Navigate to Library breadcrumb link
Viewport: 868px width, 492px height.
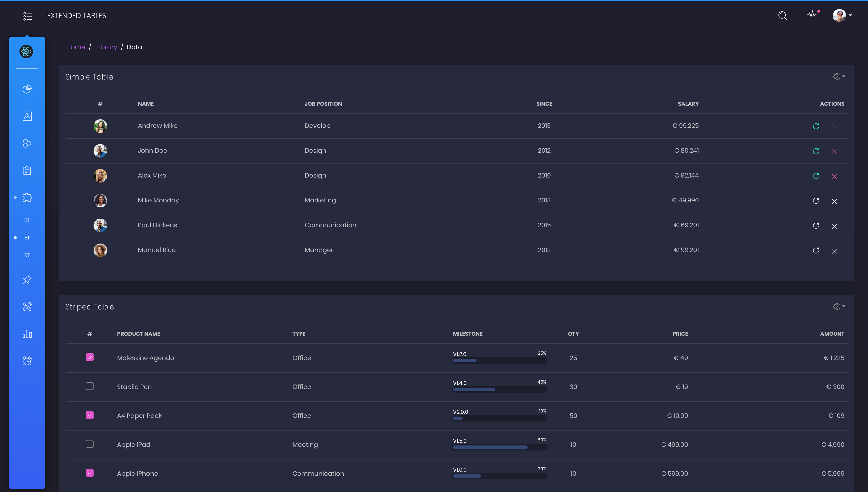(x=107, y=47)
